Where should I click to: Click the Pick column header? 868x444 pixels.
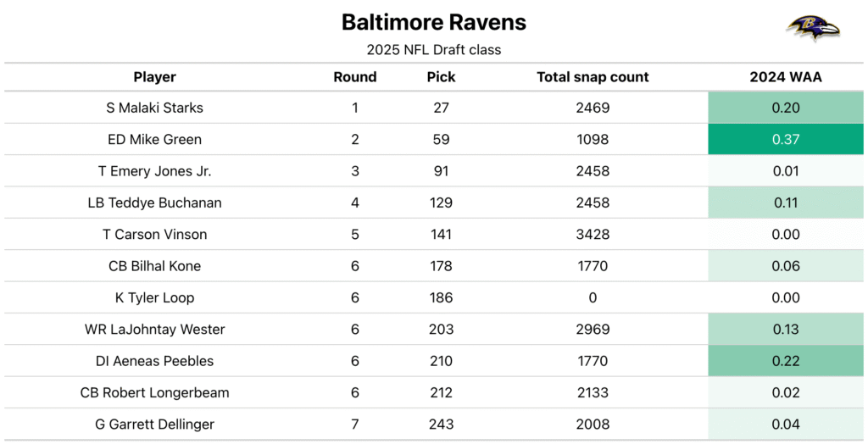click(441, 77)
